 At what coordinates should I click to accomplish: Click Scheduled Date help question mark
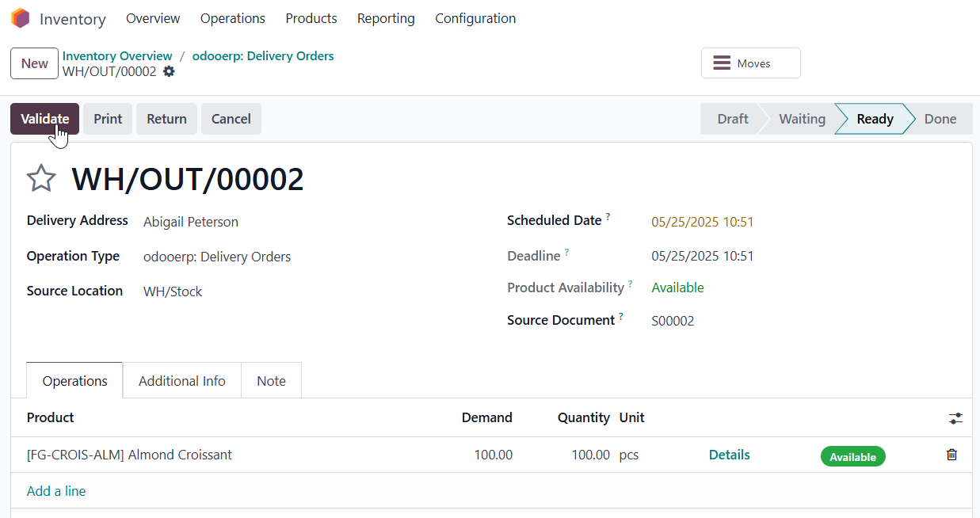coord(608,216)
